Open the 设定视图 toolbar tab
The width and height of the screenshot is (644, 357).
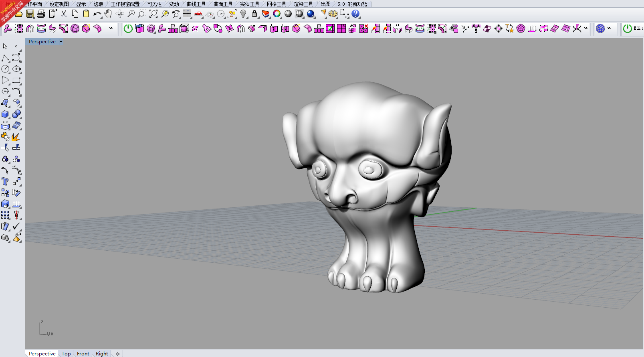59,4
